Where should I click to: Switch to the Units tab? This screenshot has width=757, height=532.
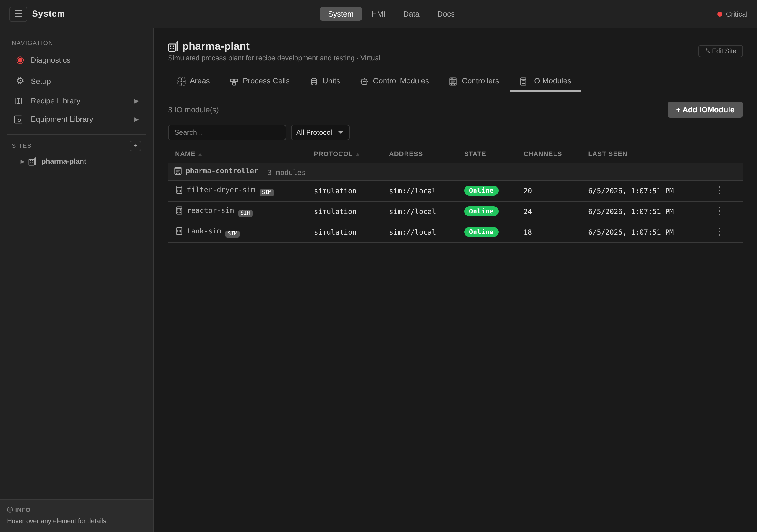[325, 81]
